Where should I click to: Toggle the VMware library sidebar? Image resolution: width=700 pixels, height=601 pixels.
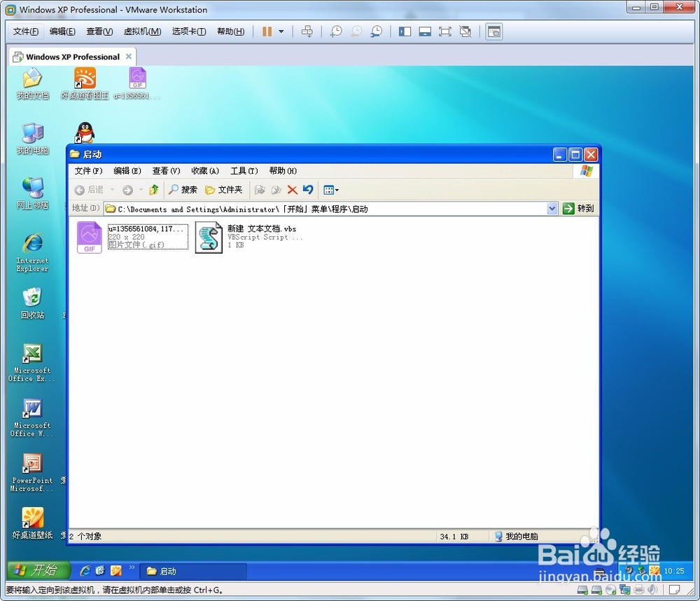405,32
